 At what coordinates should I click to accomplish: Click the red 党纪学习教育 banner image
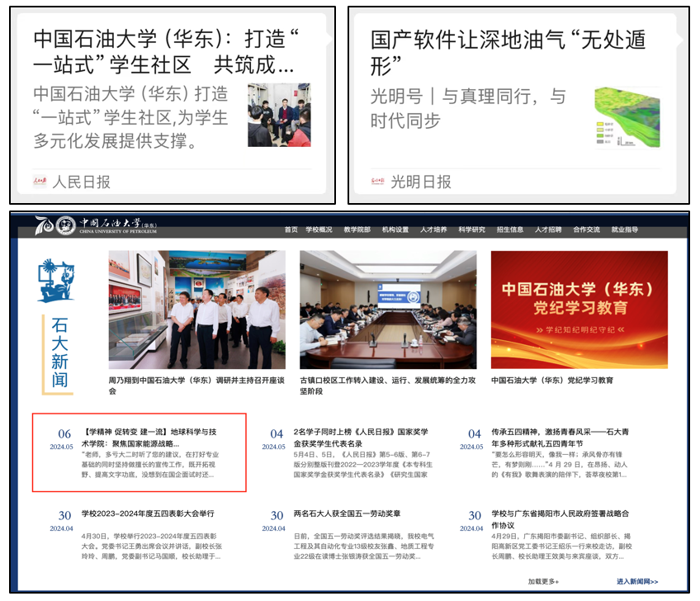[x=579, y=310]
